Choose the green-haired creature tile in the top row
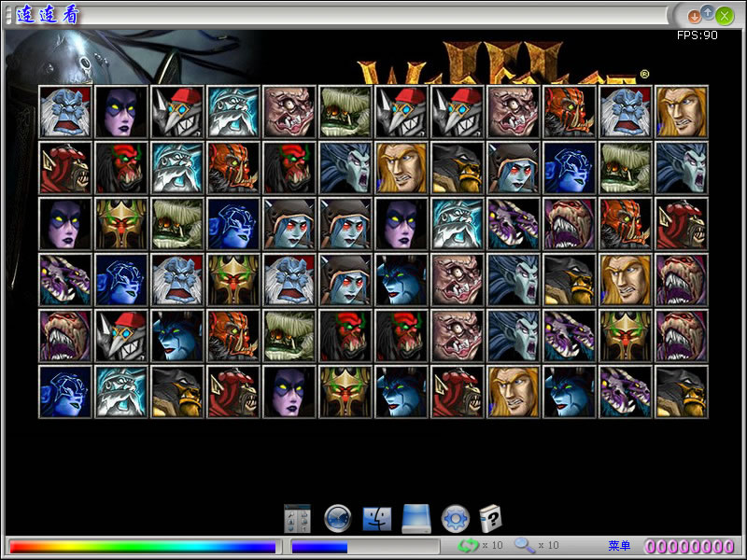Screen dimensions: 747x560 point(345,112)
